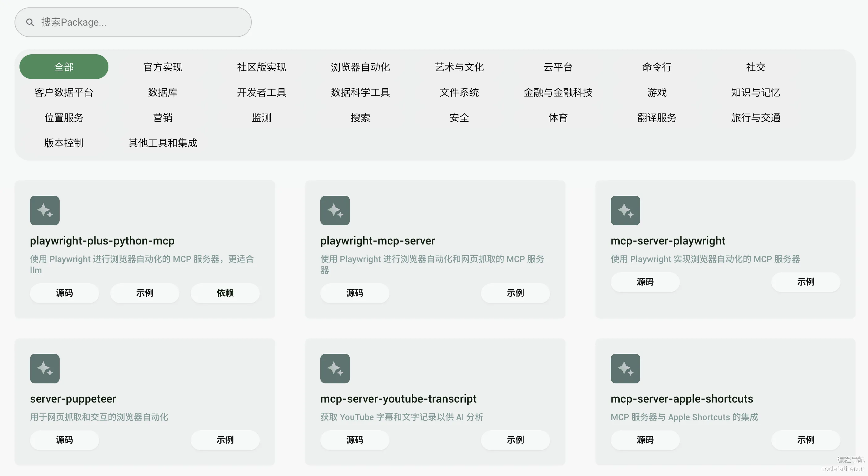This screenshot has height=476, width=868.
Task: Open 源码 for server-puppeteer
Action: pos(64,440)
